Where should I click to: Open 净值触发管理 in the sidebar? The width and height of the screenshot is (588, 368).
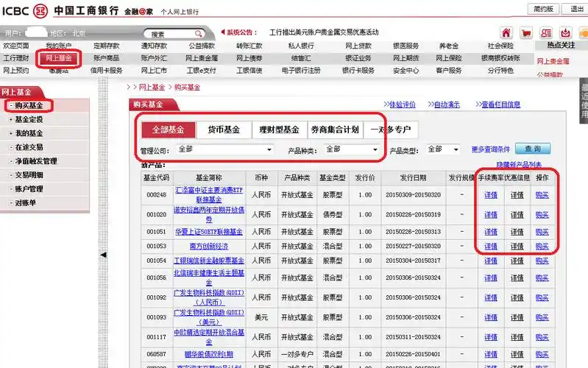35,161
